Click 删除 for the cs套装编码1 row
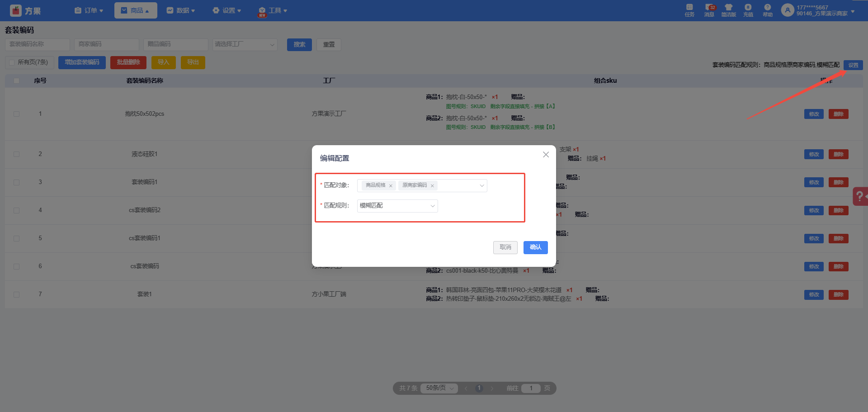Image resolution: width=868 pixels, height=412 pixels. pyautogui.click(x=839, y=238)
